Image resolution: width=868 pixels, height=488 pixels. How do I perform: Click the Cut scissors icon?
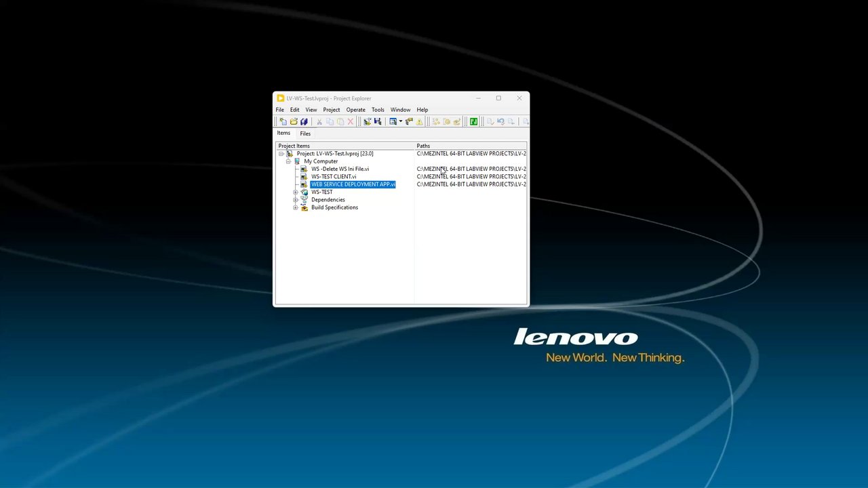(319, 121)
